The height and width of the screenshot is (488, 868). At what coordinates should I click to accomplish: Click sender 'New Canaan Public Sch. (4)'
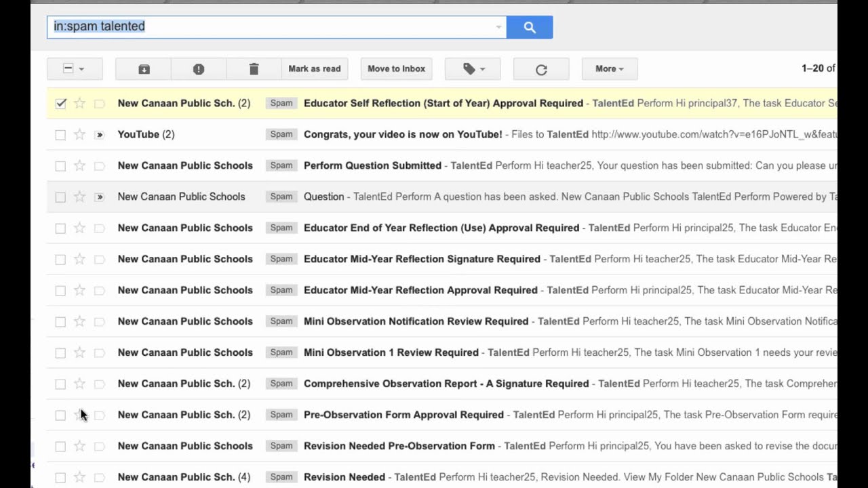tap(184, 477)
